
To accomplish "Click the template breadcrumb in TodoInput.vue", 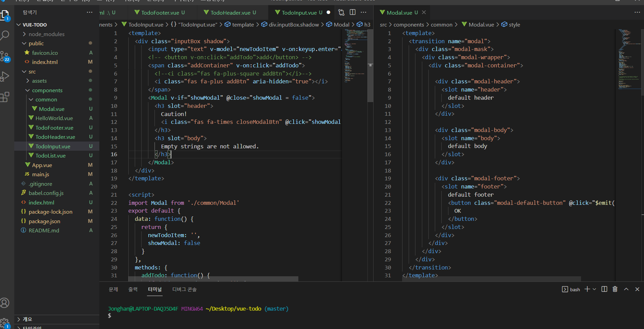I will point(243,24).
